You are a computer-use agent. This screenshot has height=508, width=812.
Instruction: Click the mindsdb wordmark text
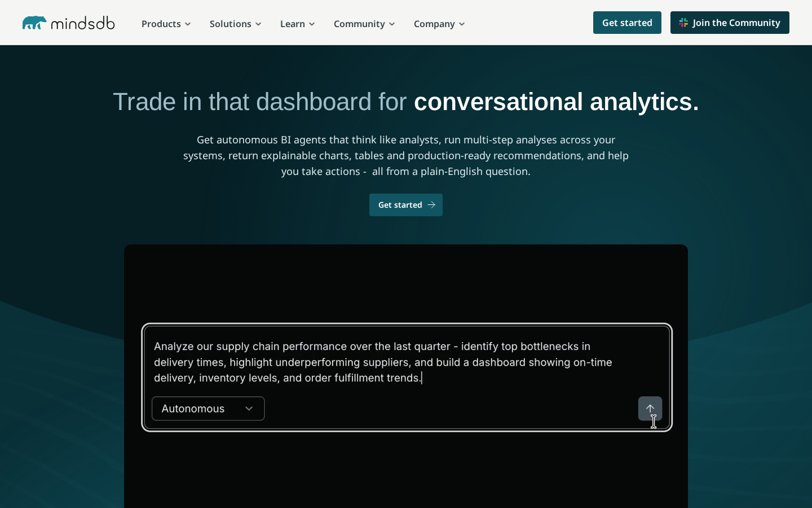83,23
